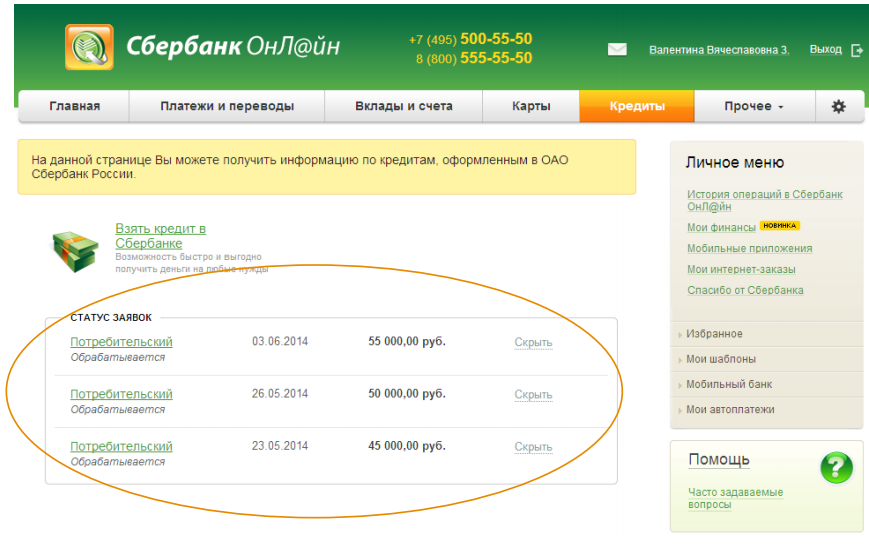Open the mail envelope icon
The image size is (869, 547).
617,49
